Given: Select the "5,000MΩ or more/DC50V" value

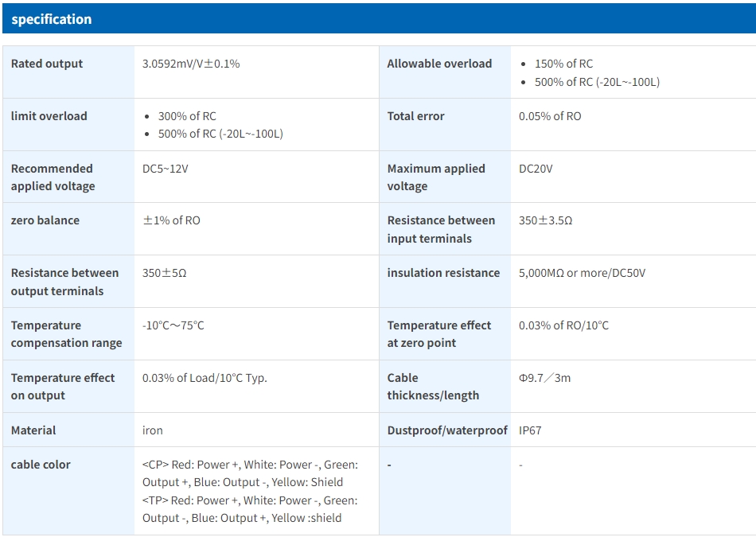Looking at the screenshot, I should coord(582,273).
